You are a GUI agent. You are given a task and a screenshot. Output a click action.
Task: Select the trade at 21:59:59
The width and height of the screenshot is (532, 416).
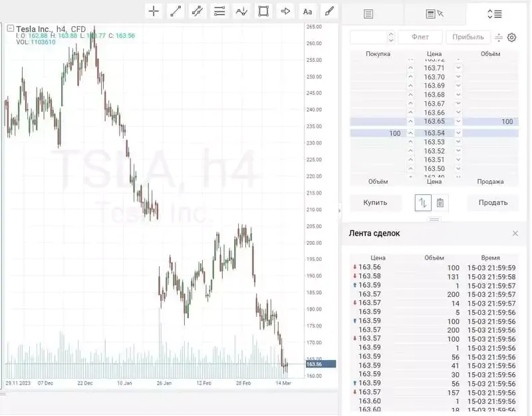(434, 268)
